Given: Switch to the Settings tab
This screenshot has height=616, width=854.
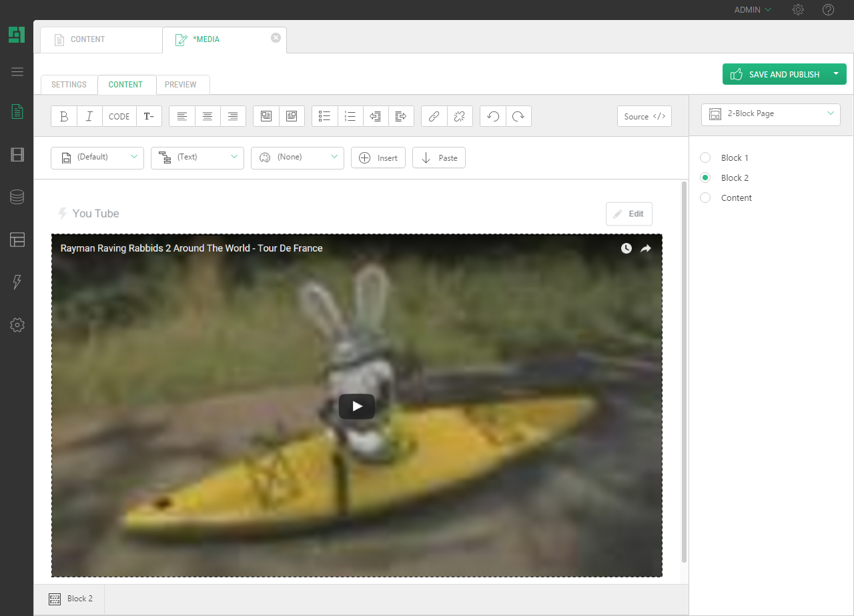Looking at the screenshot, I should pos(69,85).
